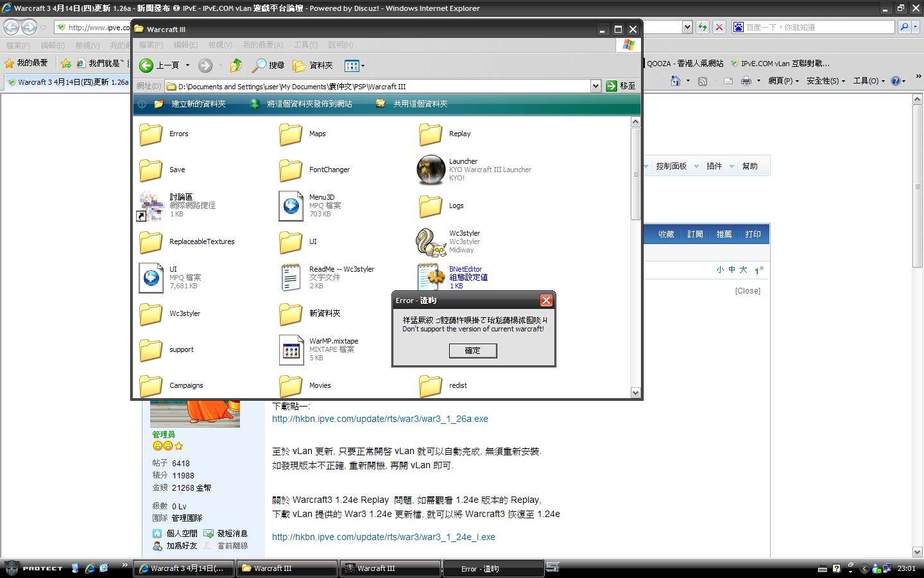Click the Up folder level icon

point(236,66)
